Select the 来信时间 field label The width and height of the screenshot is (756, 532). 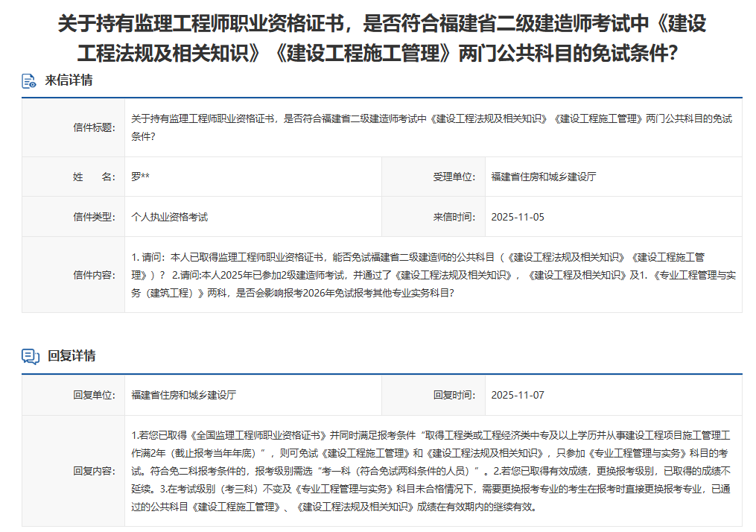point(454,217)
